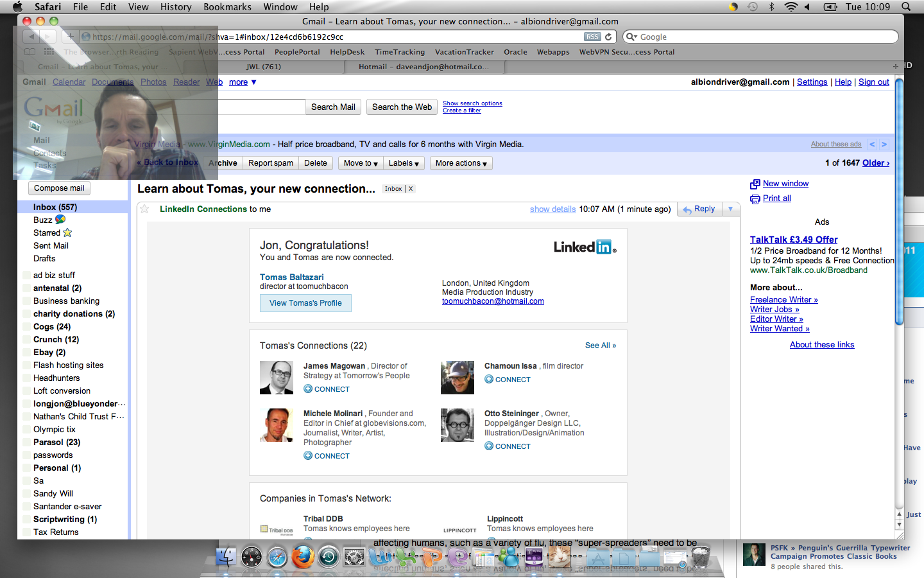This screenshot has width=924, height=578.
Task: Open Time Machine from the Dock
Action: [329, 557]
